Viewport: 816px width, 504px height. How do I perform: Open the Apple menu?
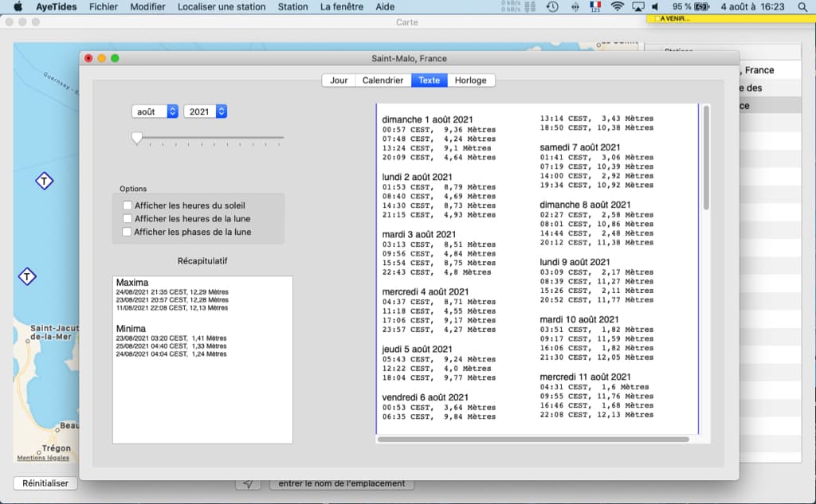click(x=18, y=6)
